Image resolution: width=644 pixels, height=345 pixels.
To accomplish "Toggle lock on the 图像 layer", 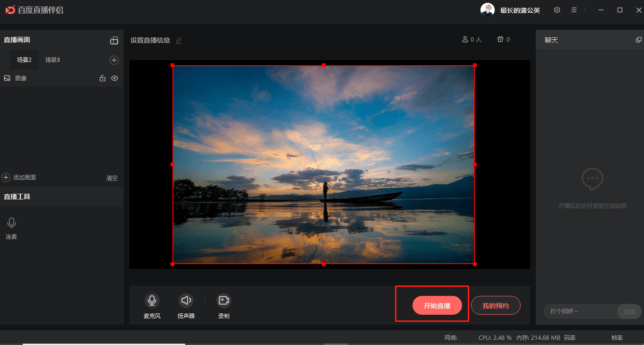I will pos(103,78).
